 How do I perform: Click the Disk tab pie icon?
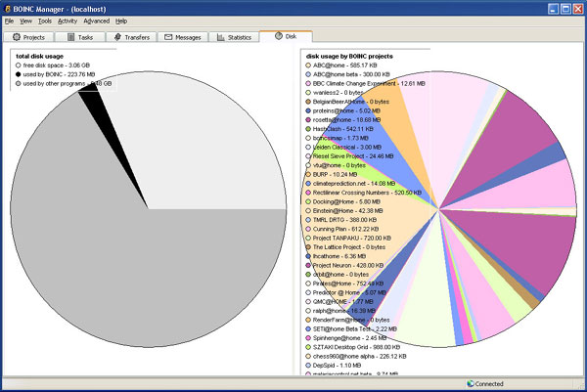coord(279,36)
